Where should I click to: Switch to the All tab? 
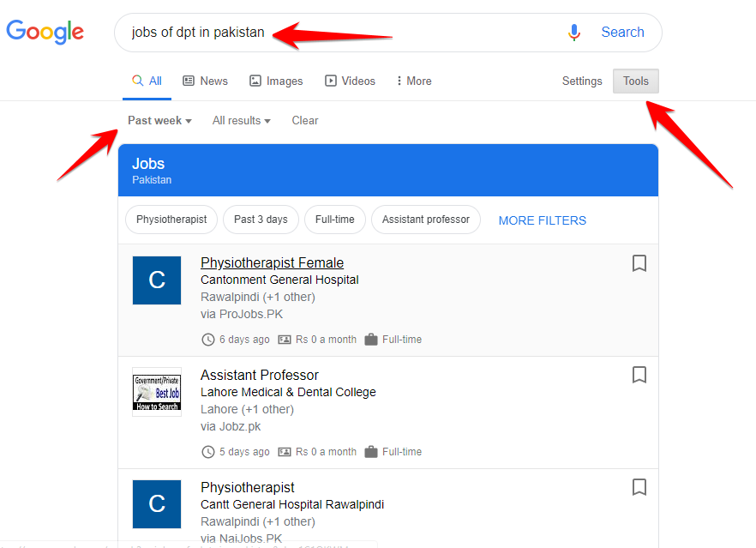coord(147,81)
